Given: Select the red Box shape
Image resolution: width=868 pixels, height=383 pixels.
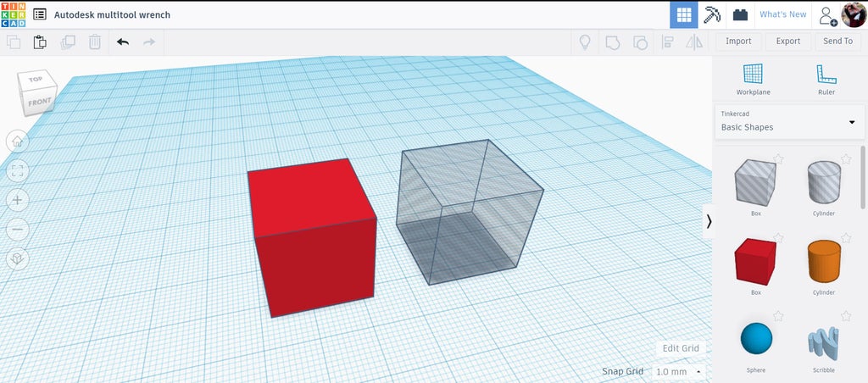Looking at the screenshot, I should click(755, 262).
